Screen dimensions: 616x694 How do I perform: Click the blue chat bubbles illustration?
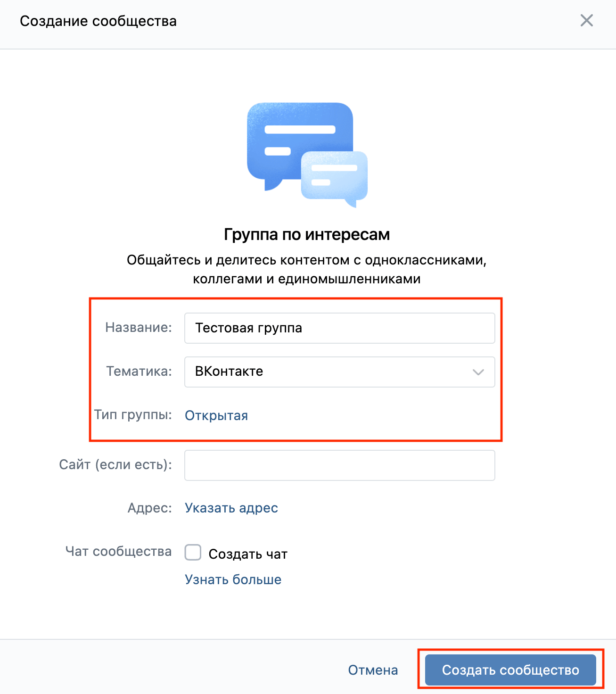(x=307, y=154)
